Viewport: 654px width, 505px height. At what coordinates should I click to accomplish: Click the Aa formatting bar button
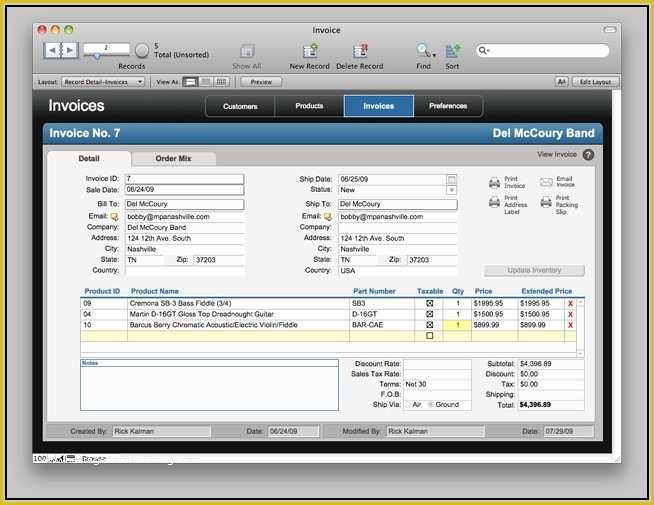561,82
